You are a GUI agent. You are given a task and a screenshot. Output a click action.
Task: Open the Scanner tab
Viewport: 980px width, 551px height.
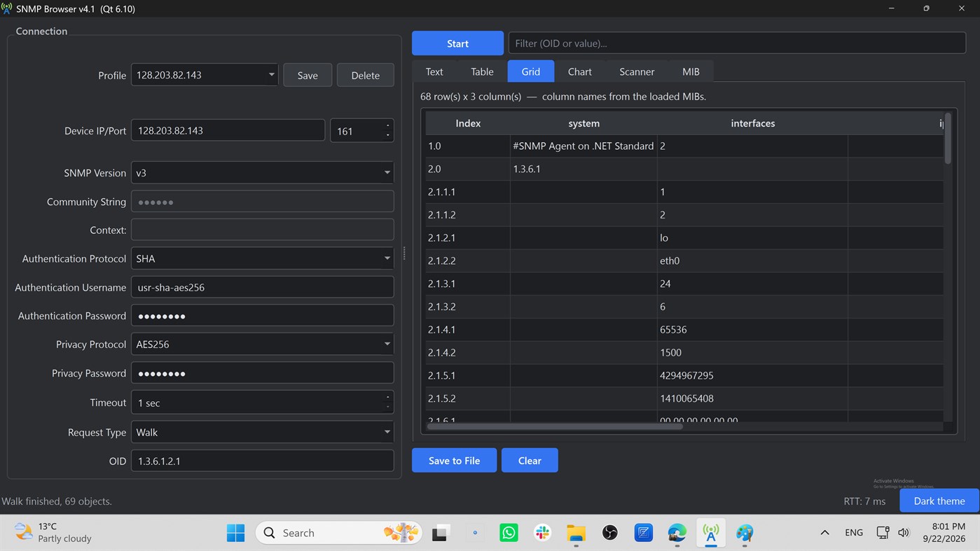(637, 71)
